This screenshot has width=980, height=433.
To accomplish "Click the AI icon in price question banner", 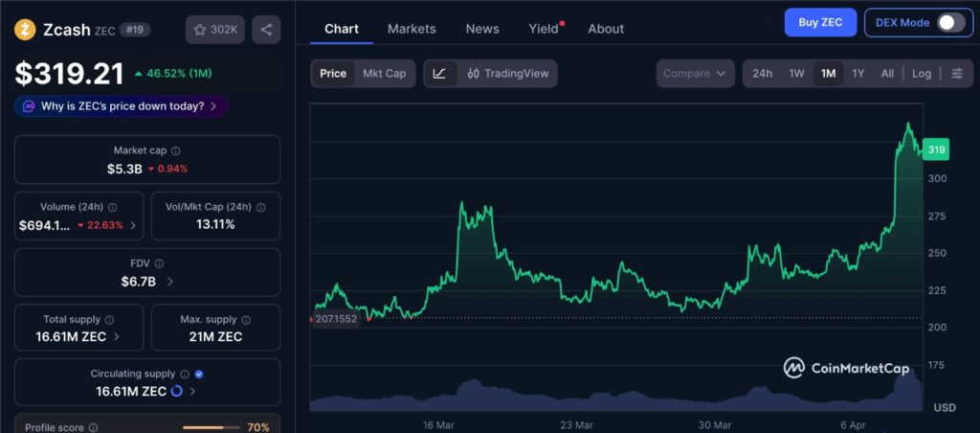I will pyautogui.click(x=29, y=106).
